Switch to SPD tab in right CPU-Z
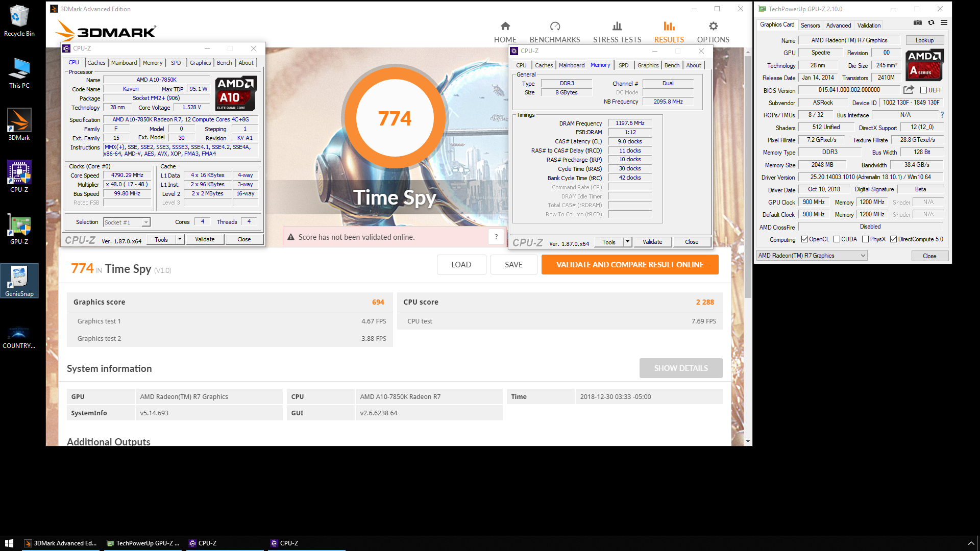 coord(623,65)
